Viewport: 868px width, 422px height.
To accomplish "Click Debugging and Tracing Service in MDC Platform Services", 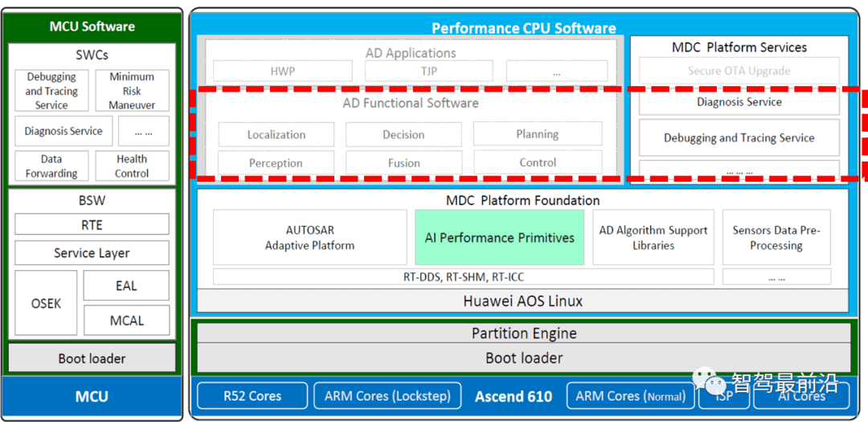I will [x=739, y=137].
